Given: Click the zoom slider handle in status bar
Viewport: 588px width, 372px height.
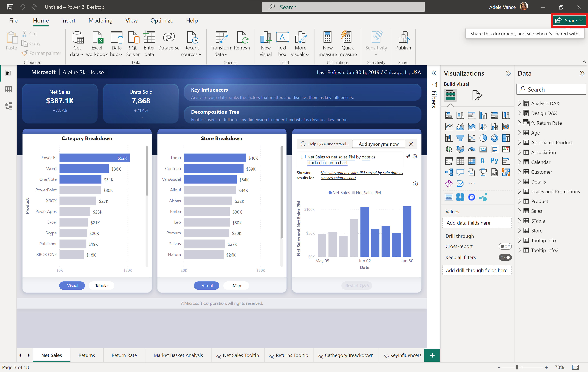Looking at the screenshot, I should (x=517, y=367).
